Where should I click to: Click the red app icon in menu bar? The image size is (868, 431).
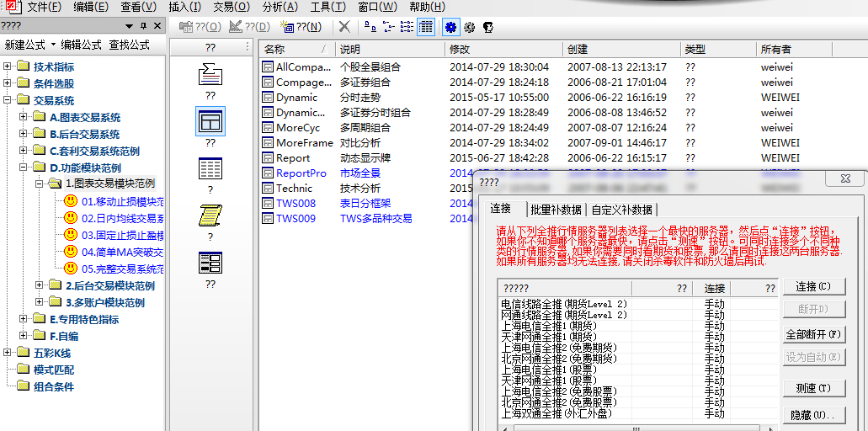13,6
